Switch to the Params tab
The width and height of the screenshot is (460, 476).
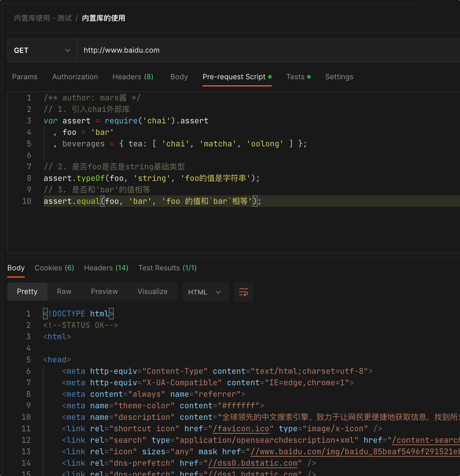(25, 77)
